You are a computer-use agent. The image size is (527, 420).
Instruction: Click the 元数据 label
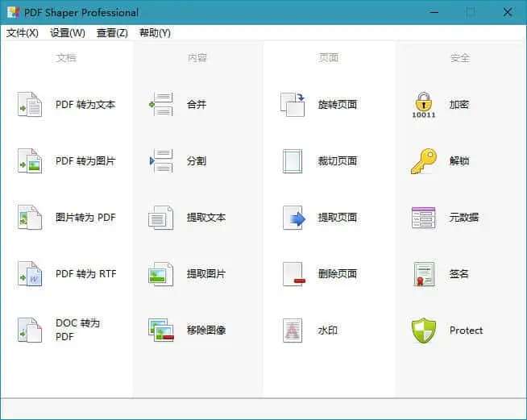point(464,218)
